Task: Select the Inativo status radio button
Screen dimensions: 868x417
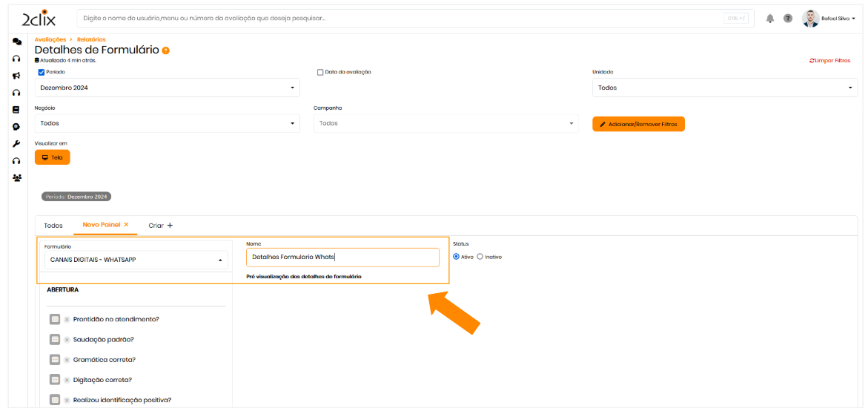Action: click(x=480, y=257)
